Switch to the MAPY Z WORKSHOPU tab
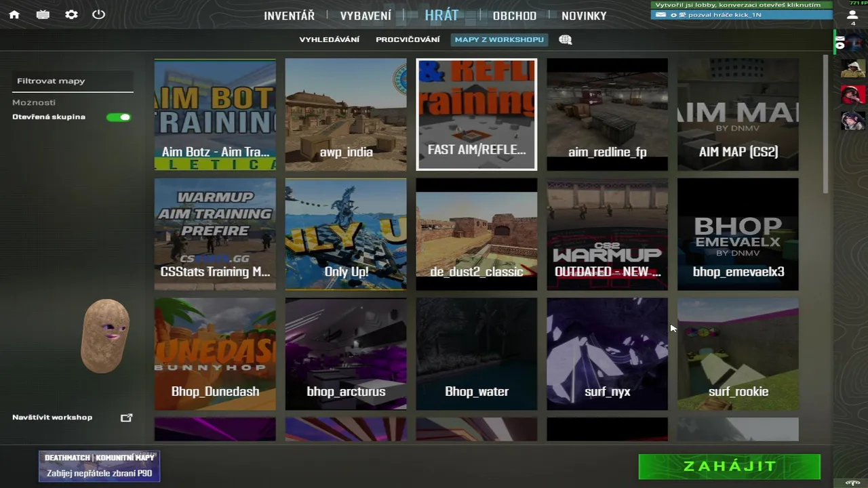 [x=499, y=39]
